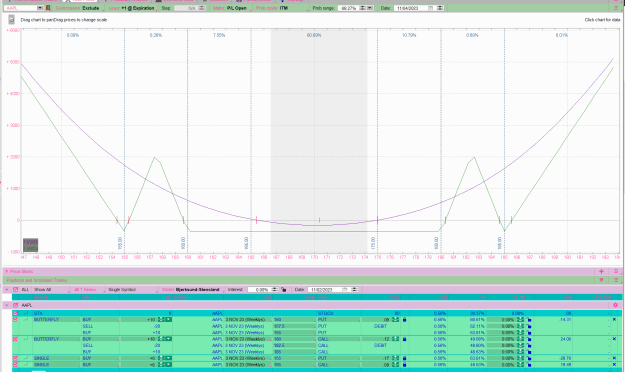The width and height of the screenshot is (625, 372).
Task: Remove the 155 PUT single row with X icon
Action: click(x=614, y=358)
